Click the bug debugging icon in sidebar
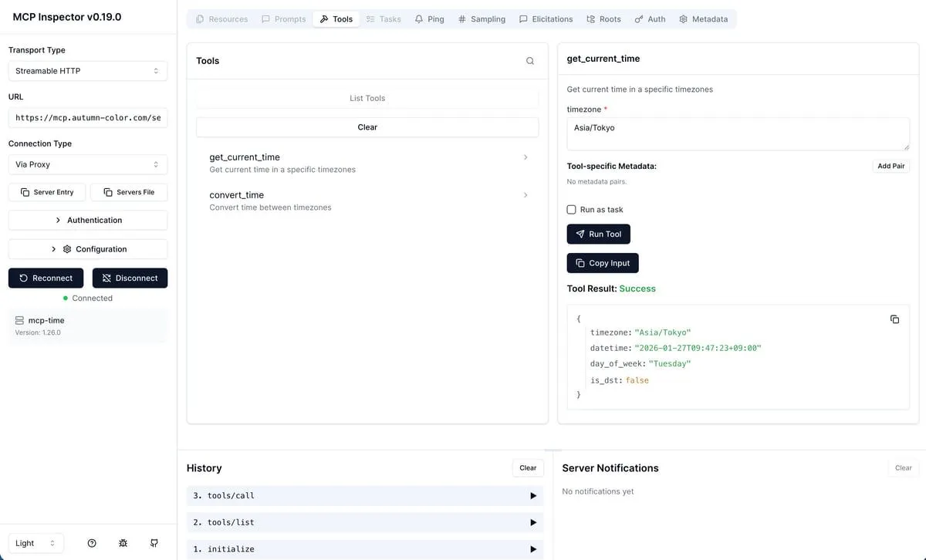The width and height of the screenshot is (926, 560). tap(123, 543)
